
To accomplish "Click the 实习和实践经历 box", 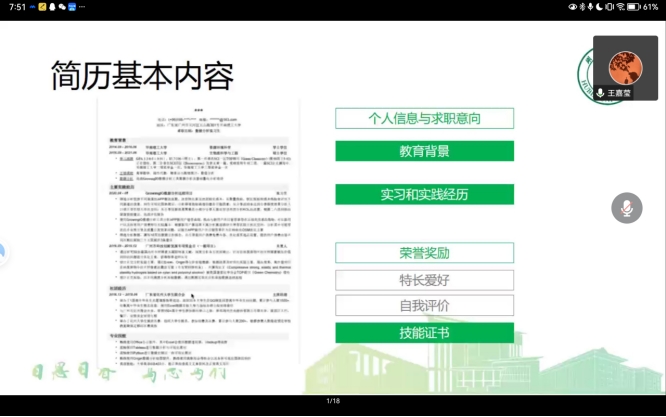I will (x=424, y=193).
